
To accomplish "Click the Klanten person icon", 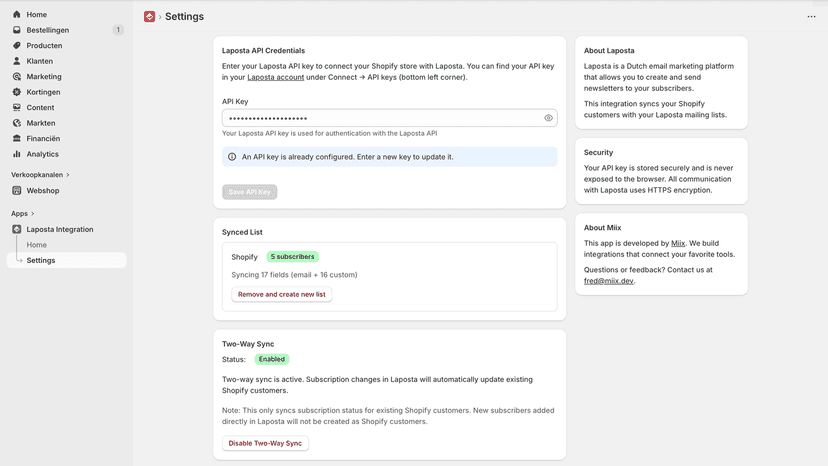I will tap(16, 61).
